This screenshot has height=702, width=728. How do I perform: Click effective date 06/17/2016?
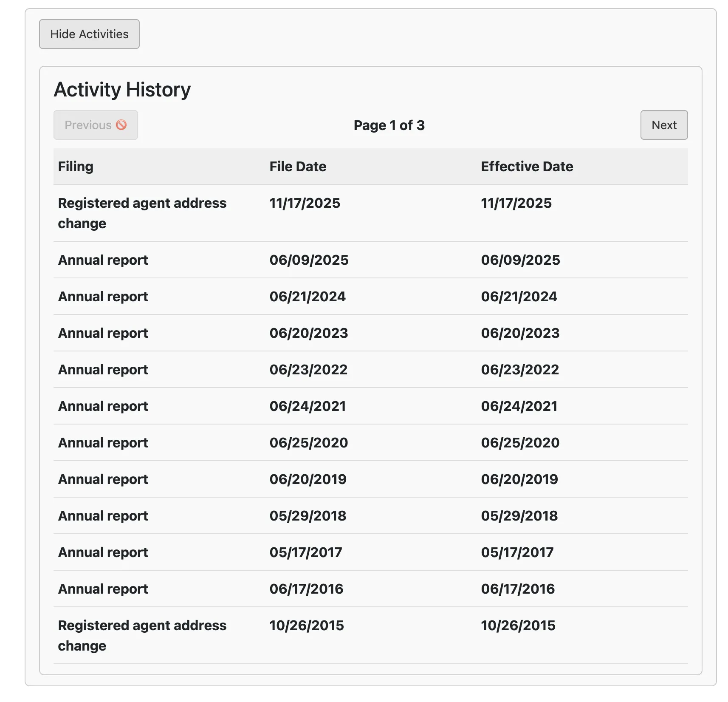(x=518, y=589)
